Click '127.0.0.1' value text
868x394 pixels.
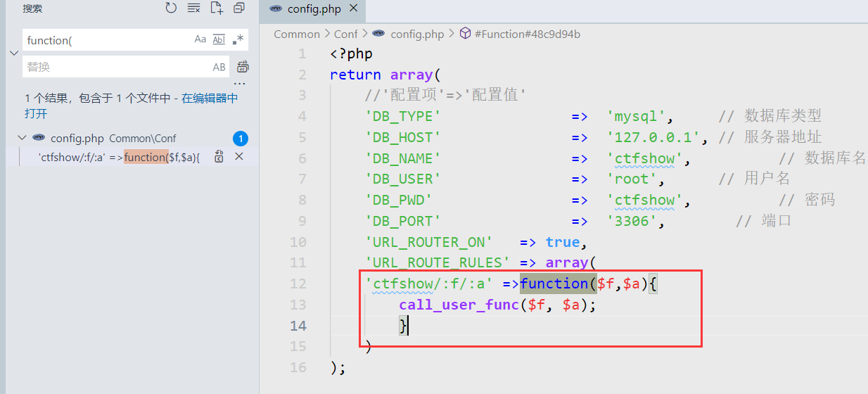coord(653,137)
